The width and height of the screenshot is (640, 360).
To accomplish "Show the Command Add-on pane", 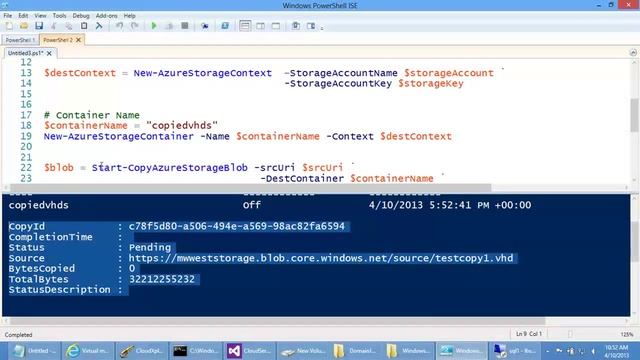I will pyautogui.click(x=311, y=26).
